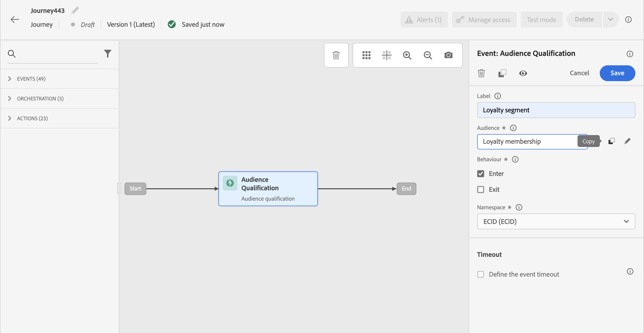This screenshot has width=644, height=333.
Task: Click the canvas zoom out magnifier icon
Action: (428, 55)
